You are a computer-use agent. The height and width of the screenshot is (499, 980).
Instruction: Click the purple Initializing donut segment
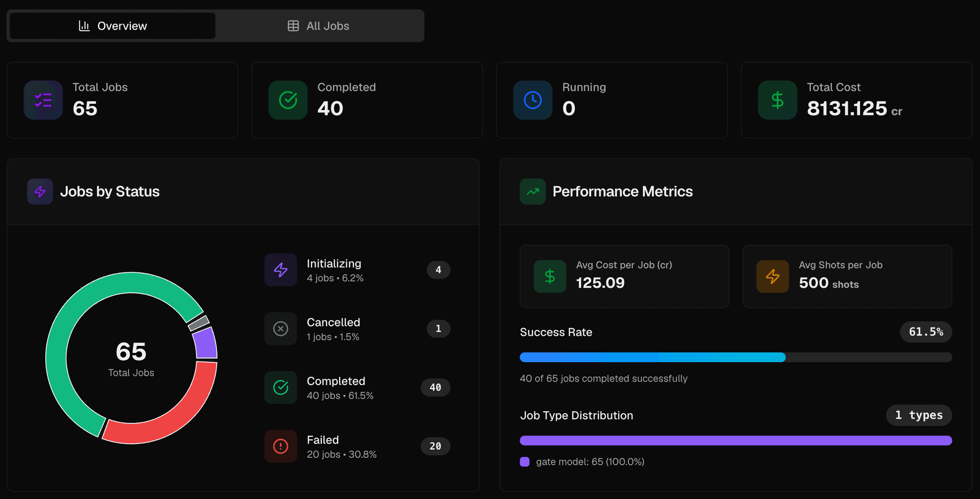(206, 344)
